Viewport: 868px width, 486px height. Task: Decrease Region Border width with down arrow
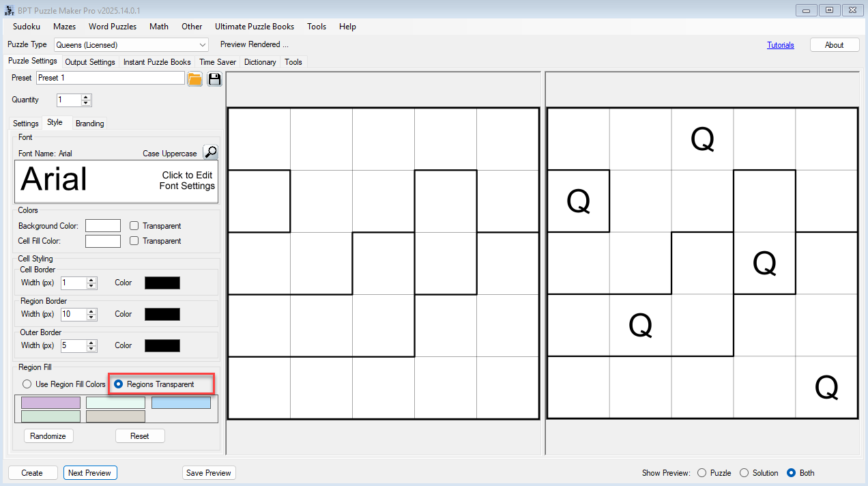(91, 317)
